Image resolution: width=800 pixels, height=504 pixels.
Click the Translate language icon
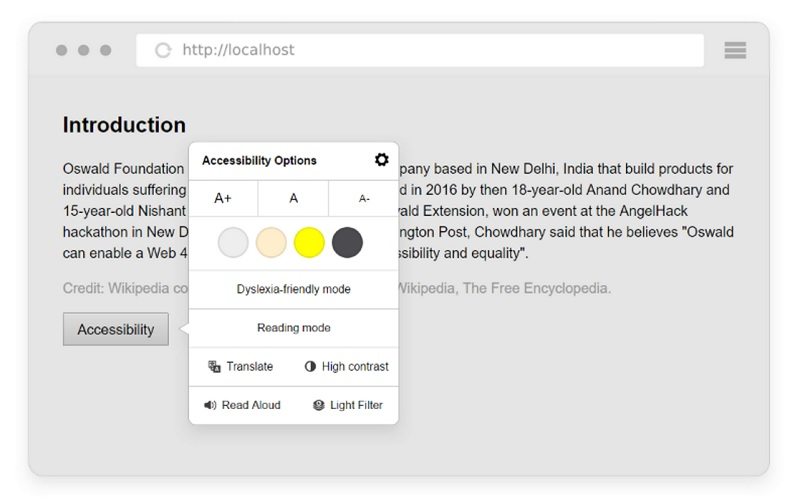[x=214, y=366]
